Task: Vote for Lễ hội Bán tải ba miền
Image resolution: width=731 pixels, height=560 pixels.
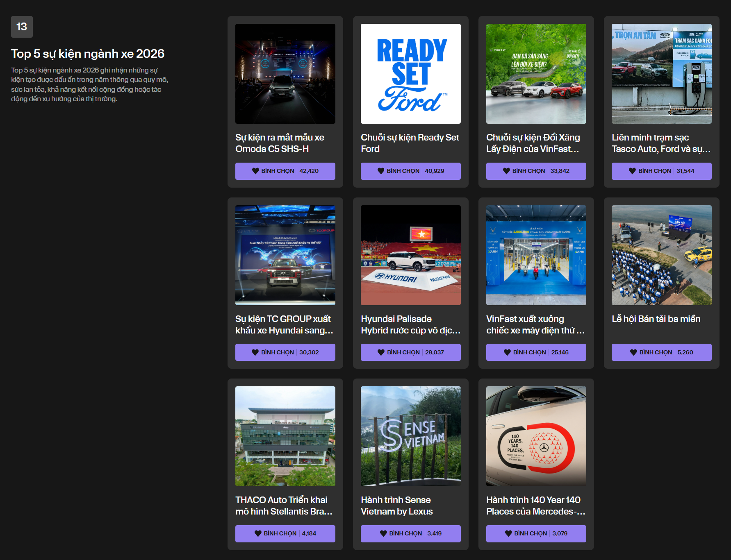Action: pyautogui.click(x=662, y=352)
